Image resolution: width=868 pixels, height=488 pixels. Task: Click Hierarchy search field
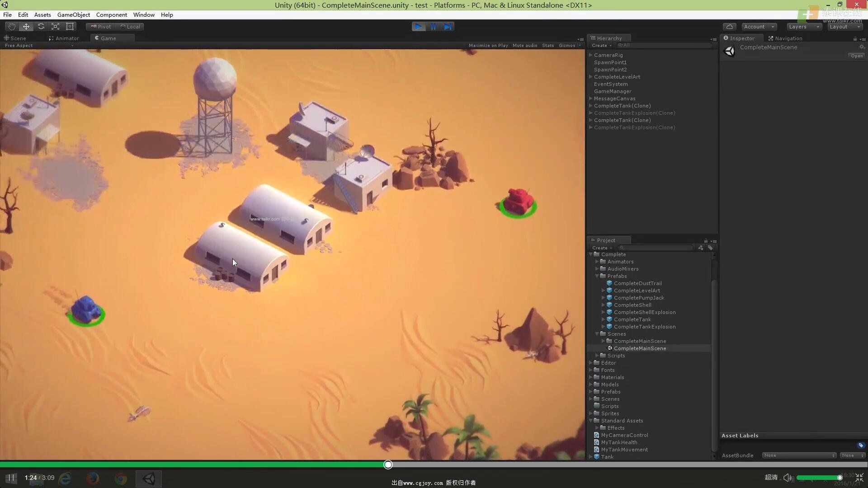[x=665, y=45]
